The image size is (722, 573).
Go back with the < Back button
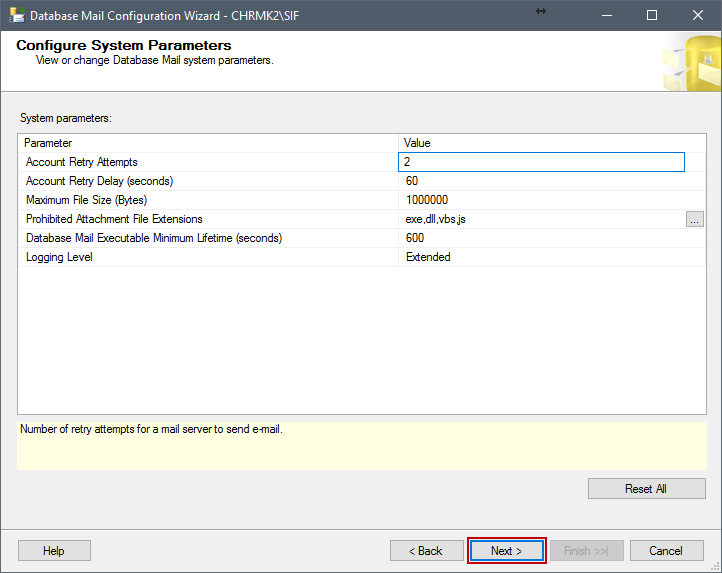pos(426,551)
